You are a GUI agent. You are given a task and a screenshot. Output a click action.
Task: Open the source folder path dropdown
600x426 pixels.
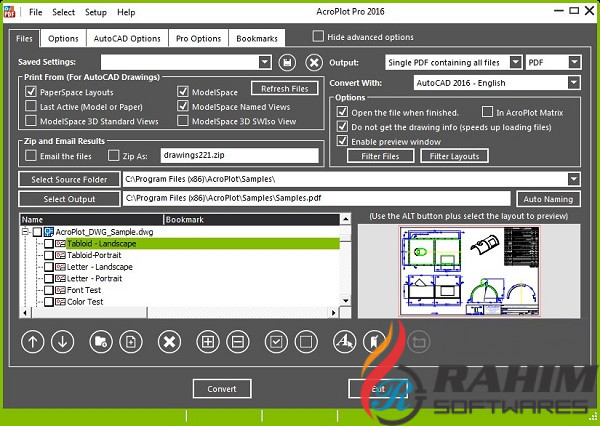click(574, 179)
